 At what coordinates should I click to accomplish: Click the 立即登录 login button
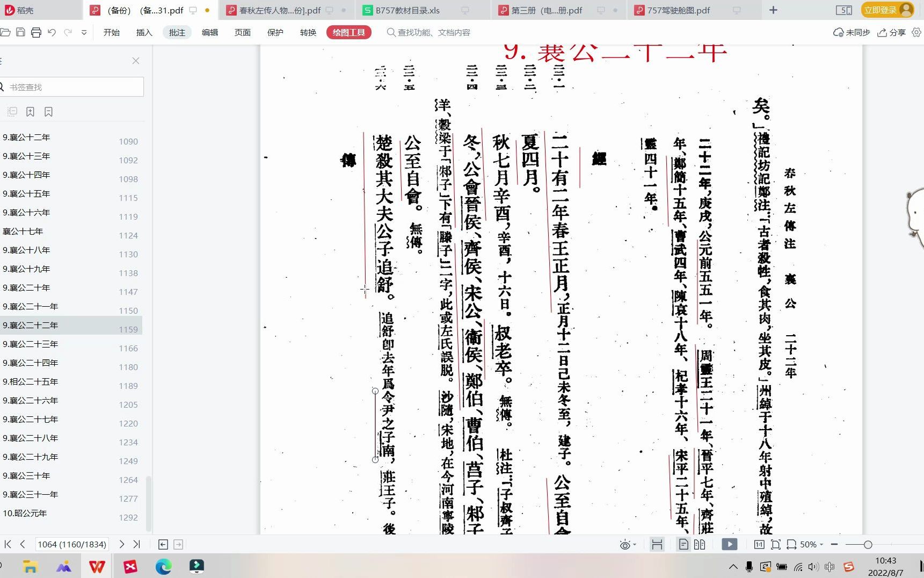click(887, 10)
